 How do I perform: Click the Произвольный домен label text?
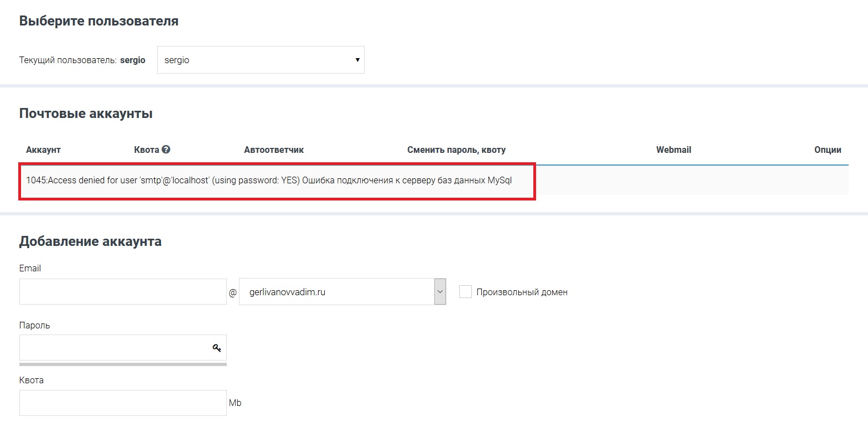pyautogui.click(x=522, y=292)
